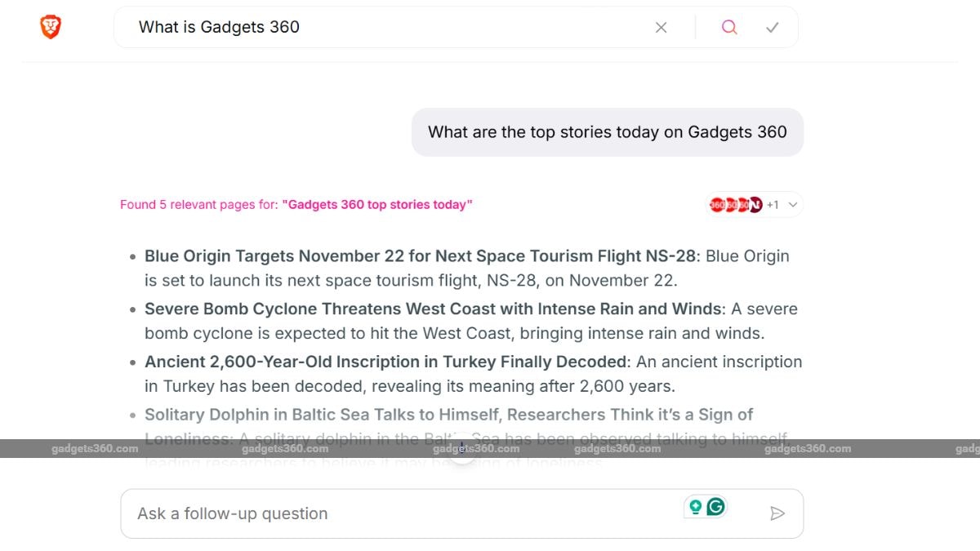Click the magnifying glass search icon

(x=729, y=28)
